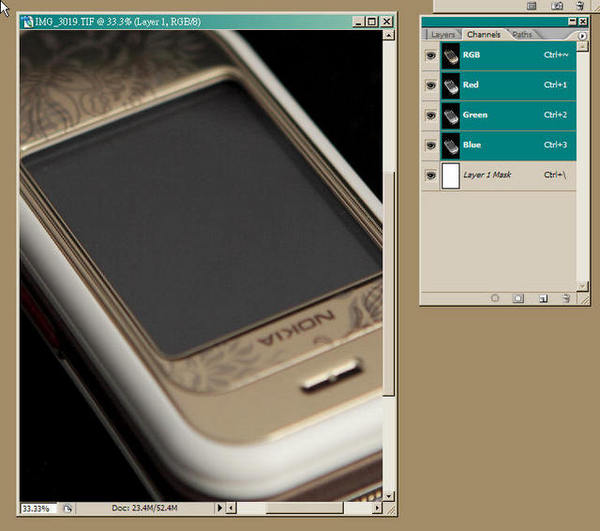Delete current channel trash icon

(x=566, y=298)
